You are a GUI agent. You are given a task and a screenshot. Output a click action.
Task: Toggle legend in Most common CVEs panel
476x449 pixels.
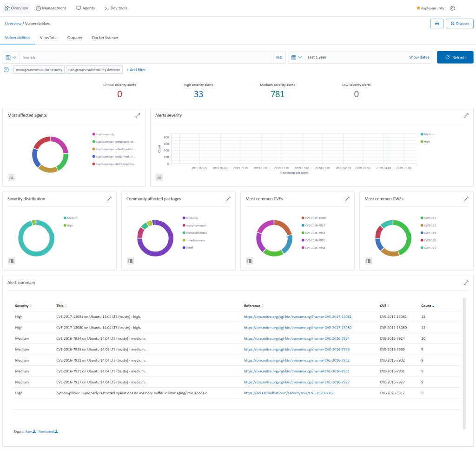250,261
